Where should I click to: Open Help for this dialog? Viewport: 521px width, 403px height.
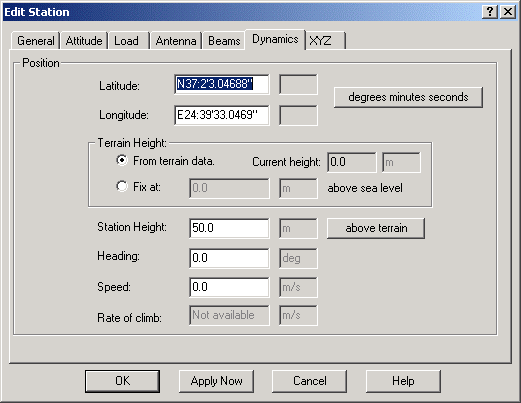coord(403,381)
